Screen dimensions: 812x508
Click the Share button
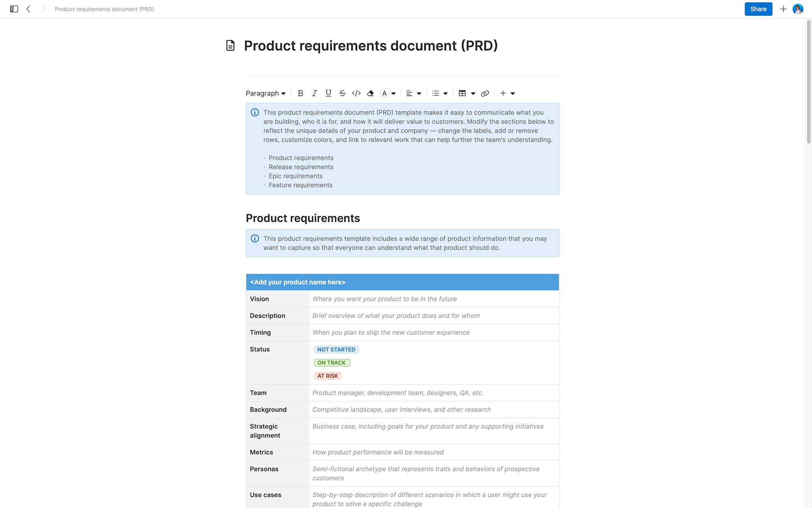pos(758,9)
